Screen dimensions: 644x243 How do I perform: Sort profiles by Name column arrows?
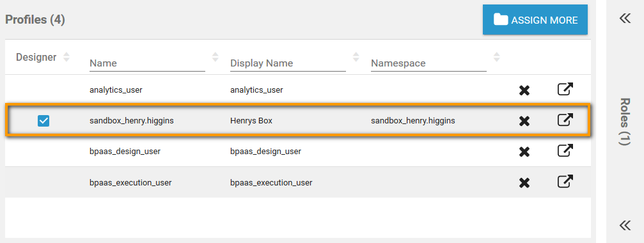tap(216, 57)
